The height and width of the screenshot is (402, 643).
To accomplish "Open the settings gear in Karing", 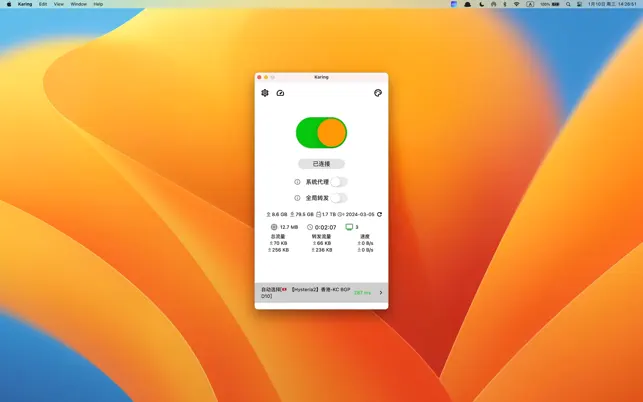I will click(x=265, y=93).
